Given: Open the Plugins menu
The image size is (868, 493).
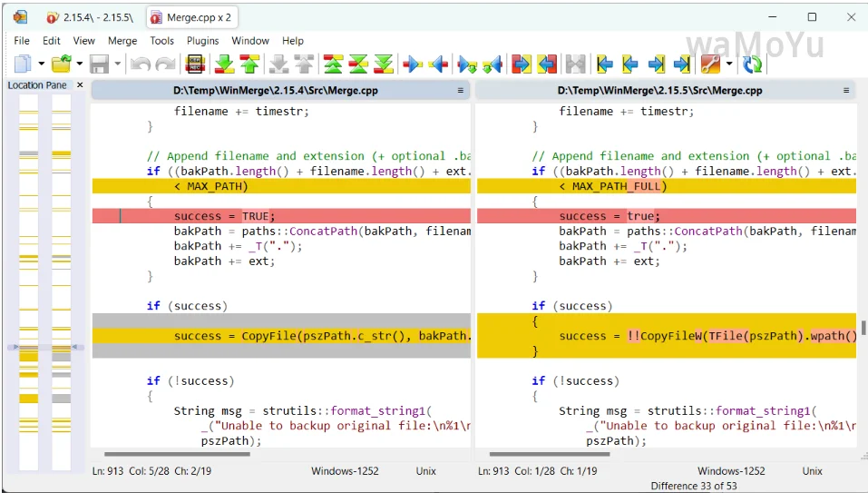Looking at the screenshot, I should click(202, 41).
